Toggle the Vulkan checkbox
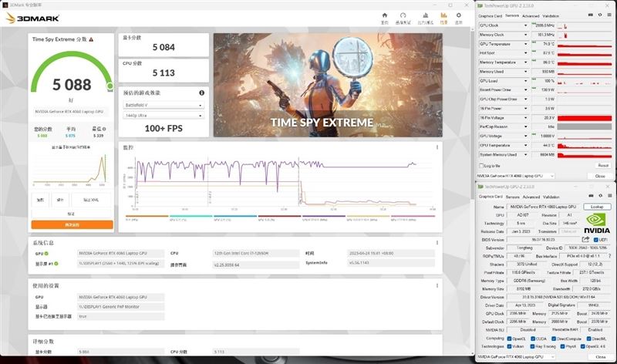Image resolution: width=617 pixels, height=364 pixels. [509, 346]
